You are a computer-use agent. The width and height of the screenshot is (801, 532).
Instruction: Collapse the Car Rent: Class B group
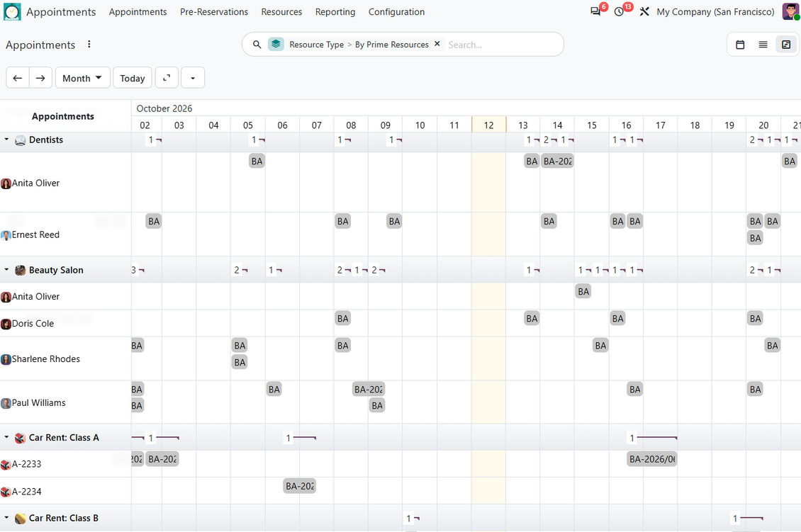(6, 518)
